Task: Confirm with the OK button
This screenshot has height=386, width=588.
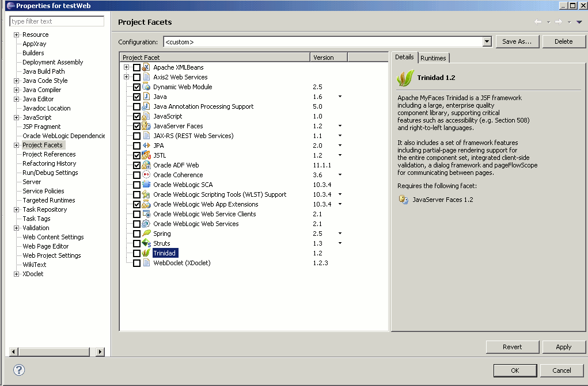Action: 515,370
